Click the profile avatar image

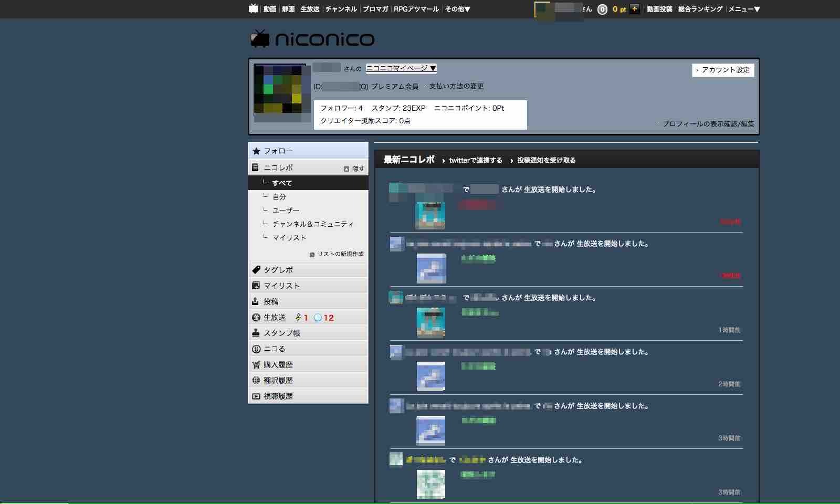282,93
